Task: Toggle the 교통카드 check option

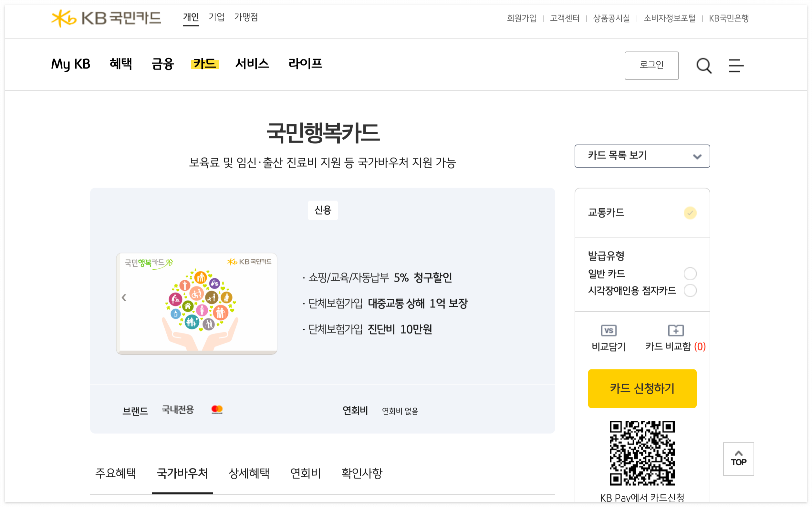Action: click(690, 213)
